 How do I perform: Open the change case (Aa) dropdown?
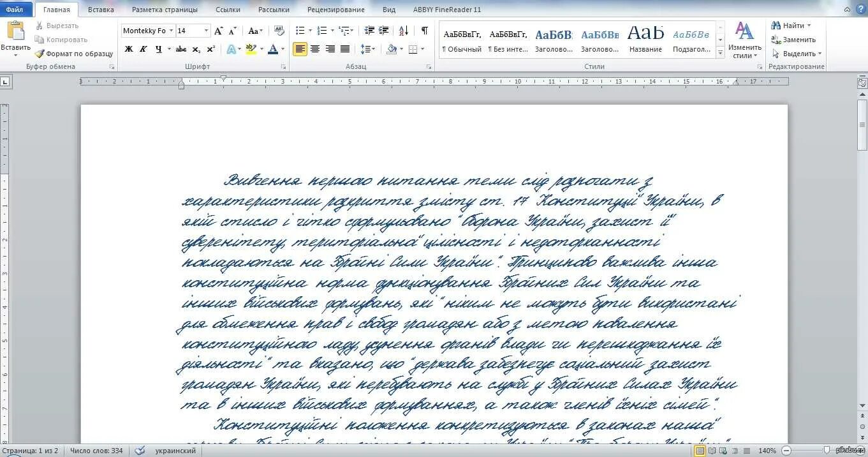coord(254,31)
